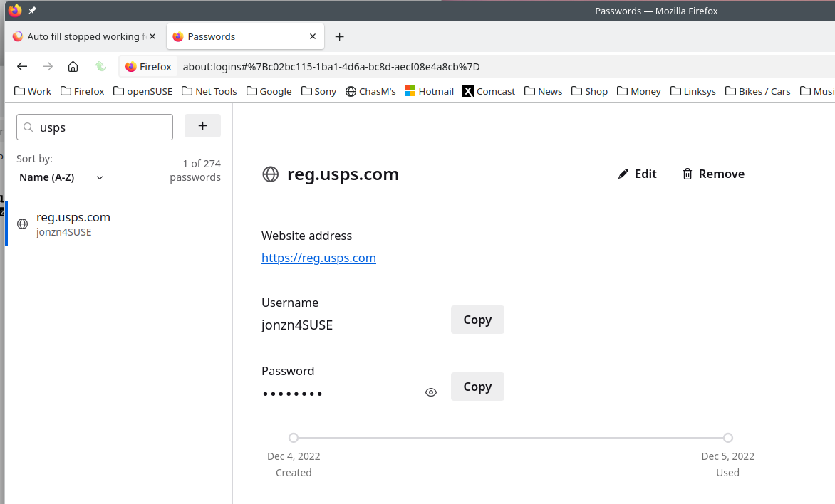Click the jonzn4SUSE username value

(297, 325)
